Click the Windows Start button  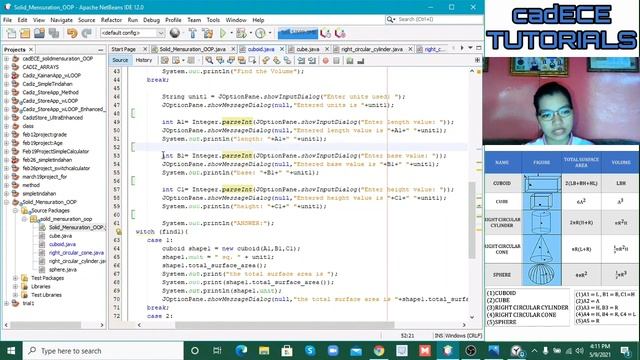pos(11,351)
